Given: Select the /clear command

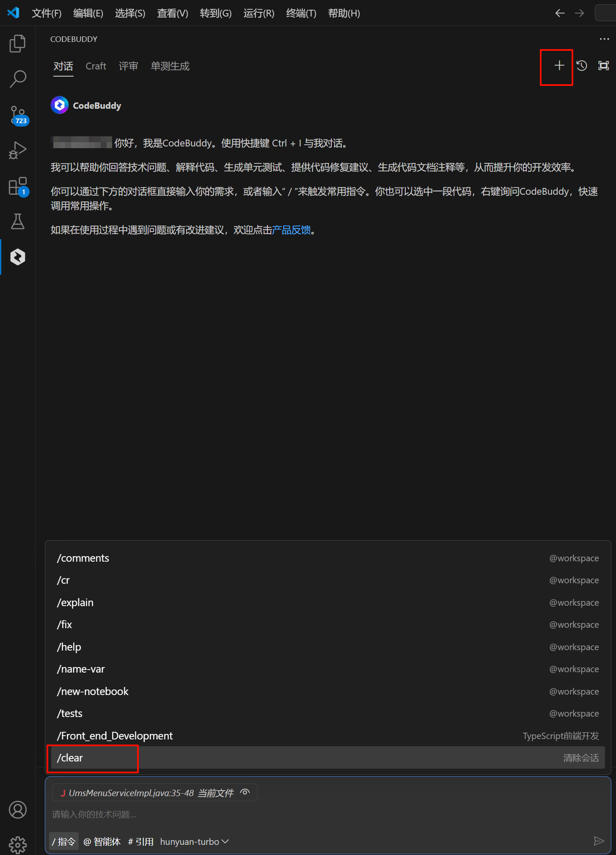Looking at the screenshot, I should coord(70,758).
